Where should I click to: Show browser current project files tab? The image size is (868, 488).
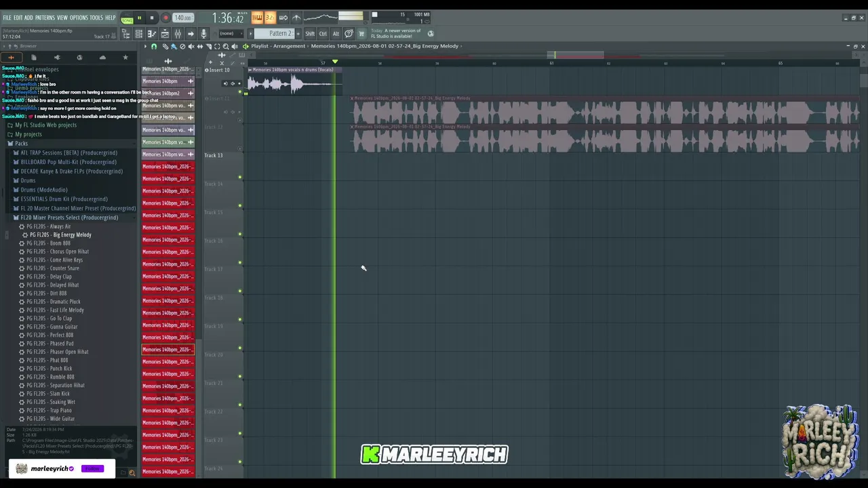coord(34,58)
